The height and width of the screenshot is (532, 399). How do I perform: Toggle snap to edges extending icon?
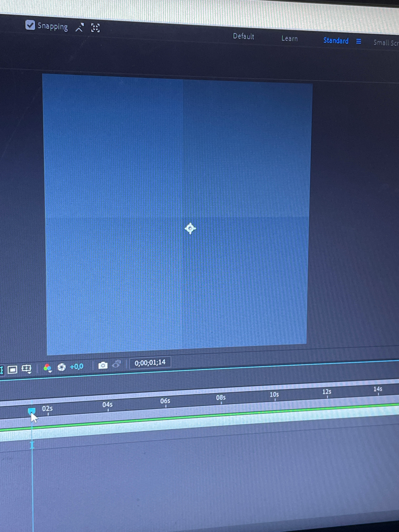[80, 27]
